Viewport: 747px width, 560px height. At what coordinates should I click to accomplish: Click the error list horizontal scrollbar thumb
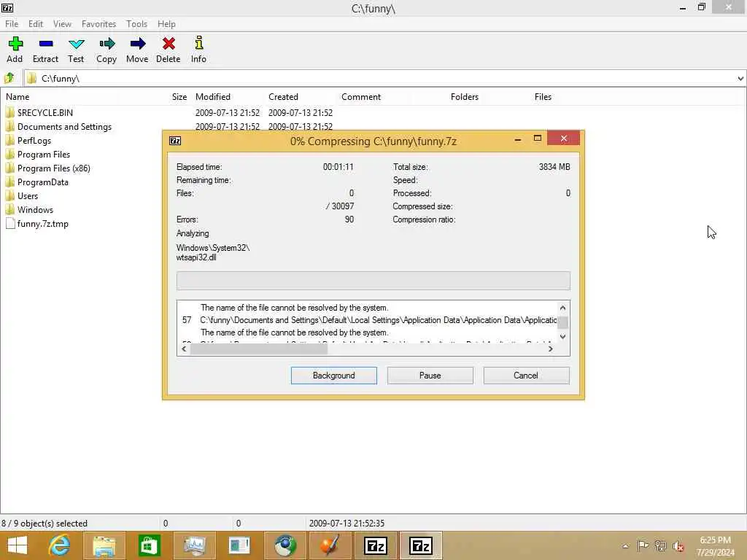click(259, 349)
